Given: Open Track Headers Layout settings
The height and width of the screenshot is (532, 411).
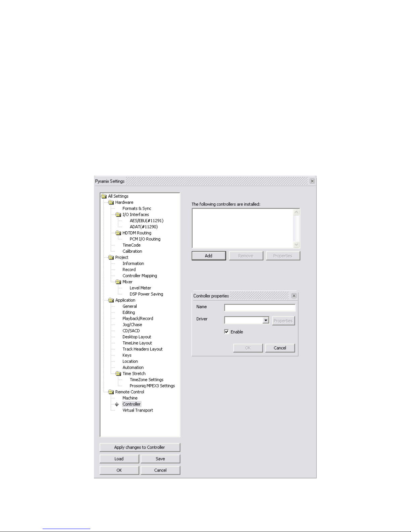Looking at the screenshot, I should pos(142,349).
